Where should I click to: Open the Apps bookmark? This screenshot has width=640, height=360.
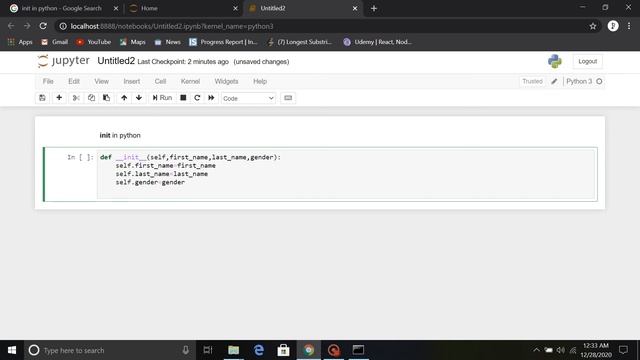(x=20, y=42)
